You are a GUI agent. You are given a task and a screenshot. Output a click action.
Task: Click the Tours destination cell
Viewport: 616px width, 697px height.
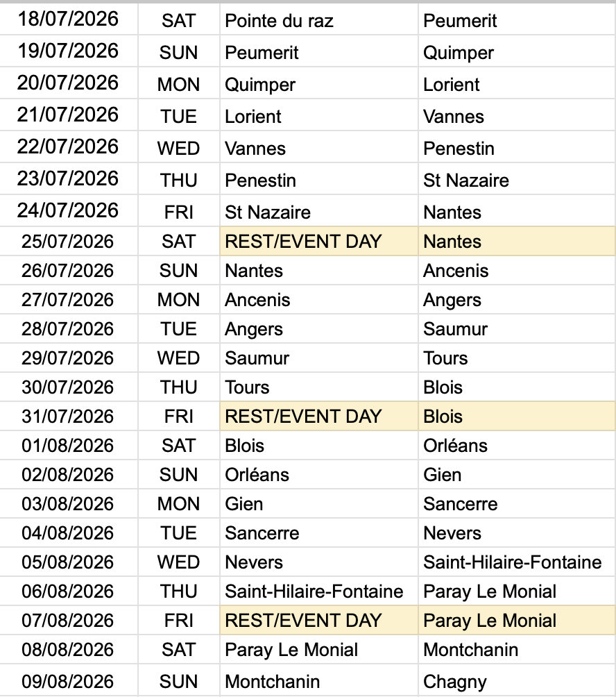(x=517, y=358)
